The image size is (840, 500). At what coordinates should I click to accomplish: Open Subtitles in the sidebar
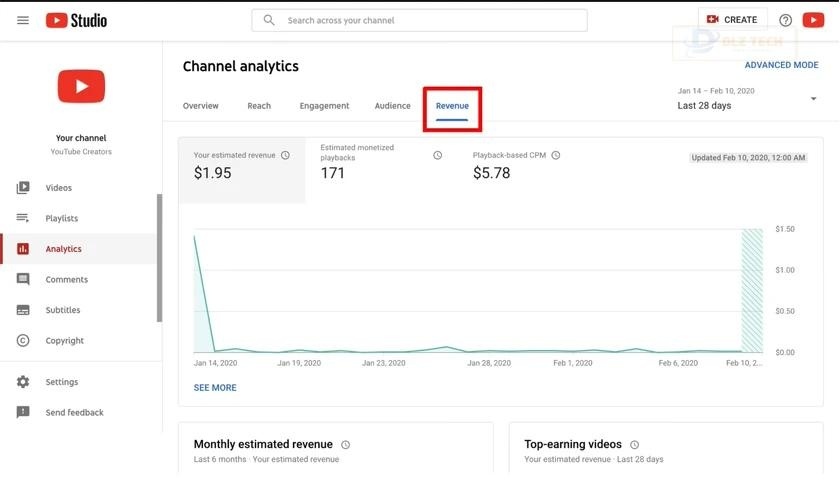coord(62,310)
